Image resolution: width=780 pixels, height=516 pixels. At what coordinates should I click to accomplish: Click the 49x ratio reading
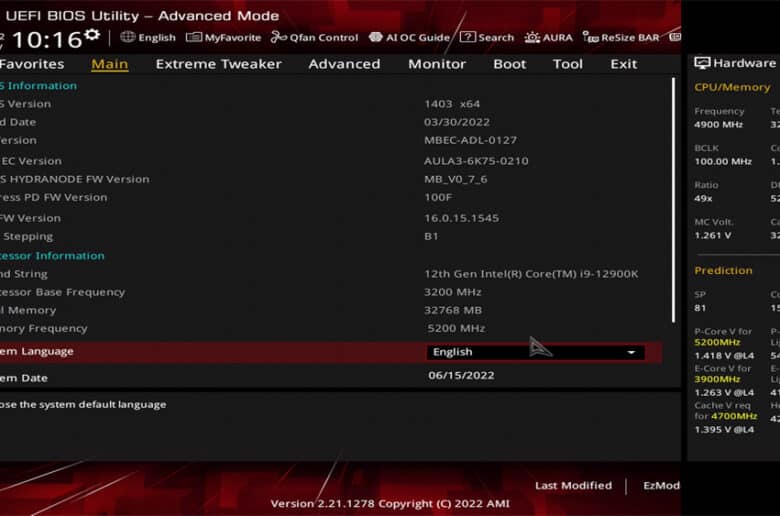(703, 199)
